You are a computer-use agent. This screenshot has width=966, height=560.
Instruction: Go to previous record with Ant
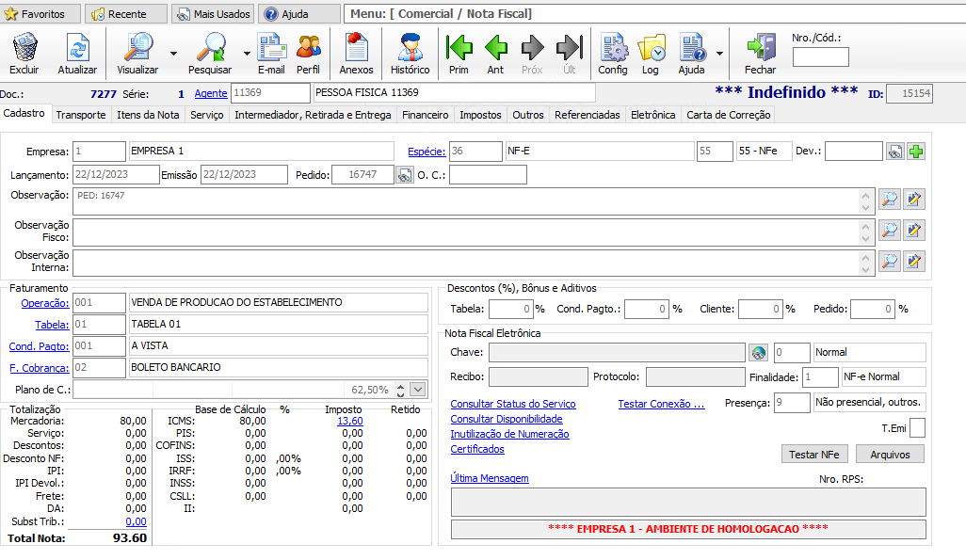click(496, 47)
